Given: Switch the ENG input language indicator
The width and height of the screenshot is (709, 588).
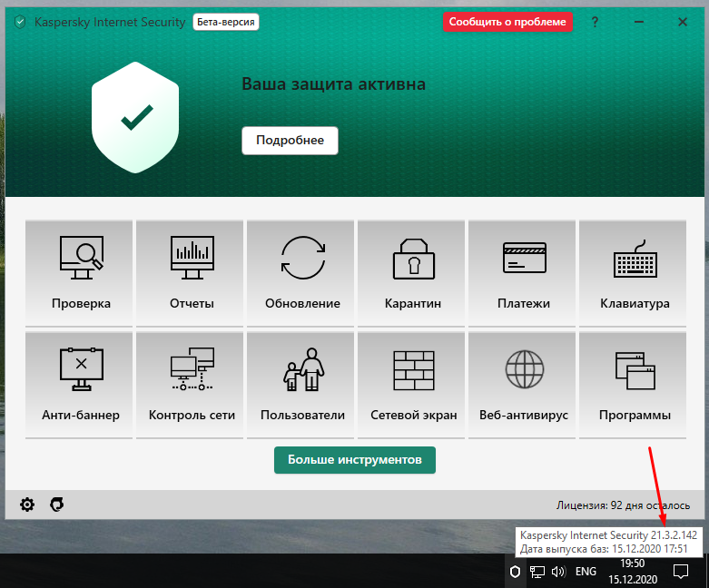Looking at the screenshot, I should [586, 572].
